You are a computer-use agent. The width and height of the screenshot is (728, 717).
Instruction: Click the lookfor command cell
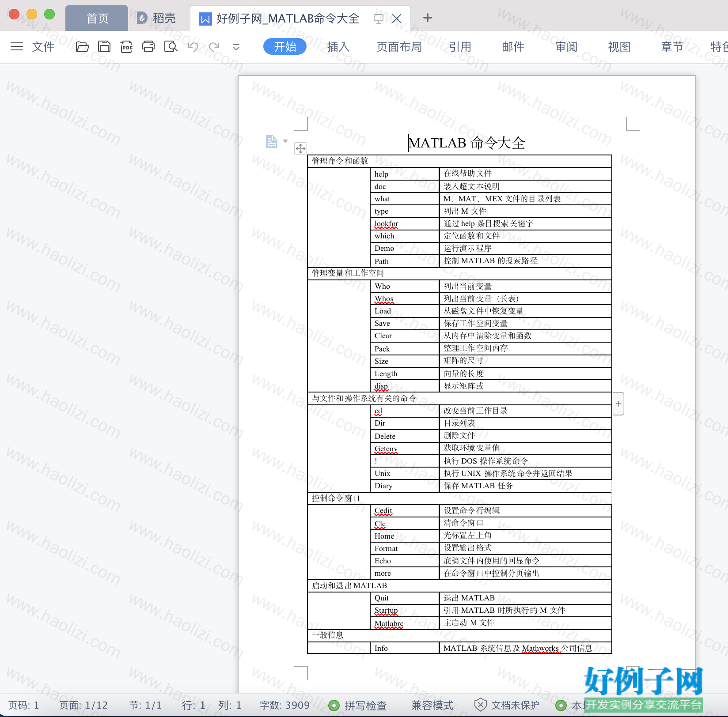[x=405, y=223]
